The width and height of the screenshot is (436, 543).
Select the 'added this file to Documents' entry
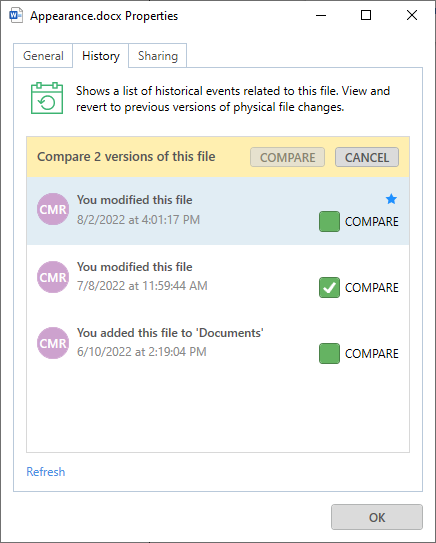click(218, 343)
